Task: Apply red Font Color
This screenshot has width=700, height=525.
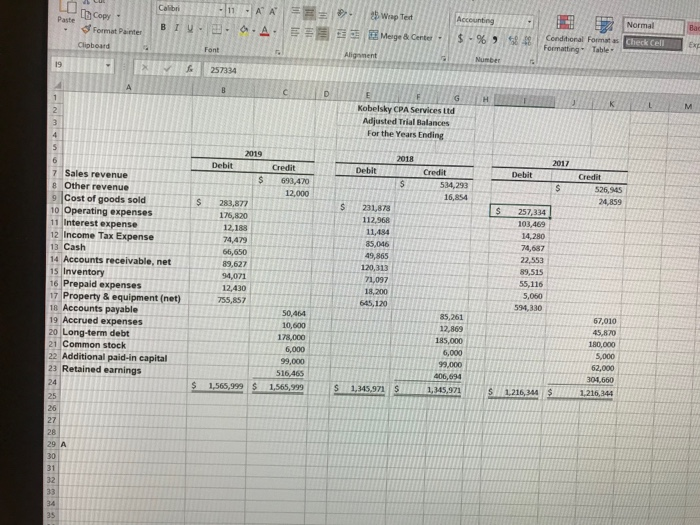Action: (x=265, y=30)
